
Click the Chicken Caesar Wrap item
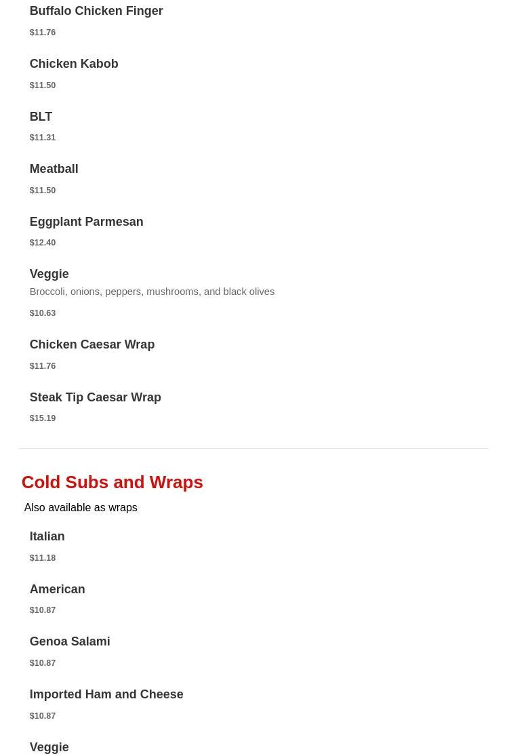click(x=91, y=344)
